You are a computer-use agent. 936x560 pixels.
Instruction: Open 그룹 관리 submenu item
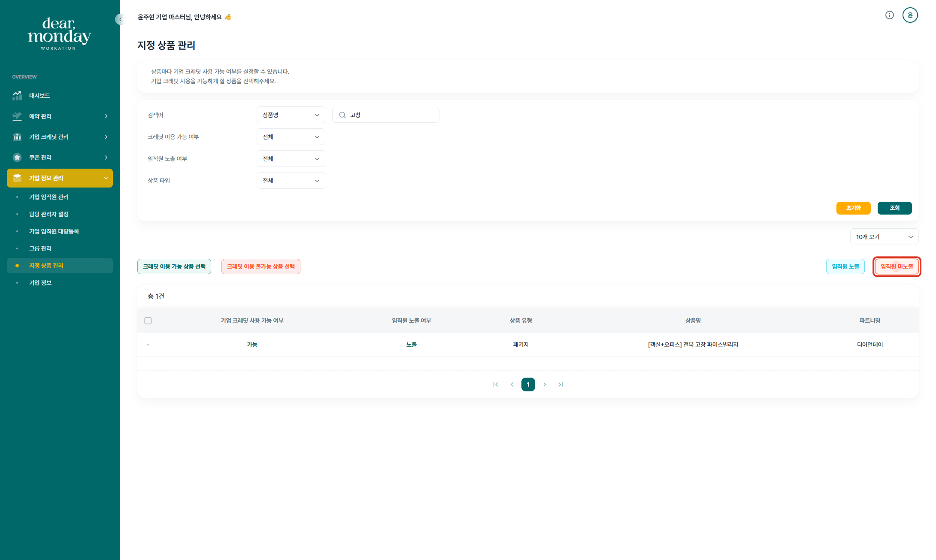(x=40, y=248)
